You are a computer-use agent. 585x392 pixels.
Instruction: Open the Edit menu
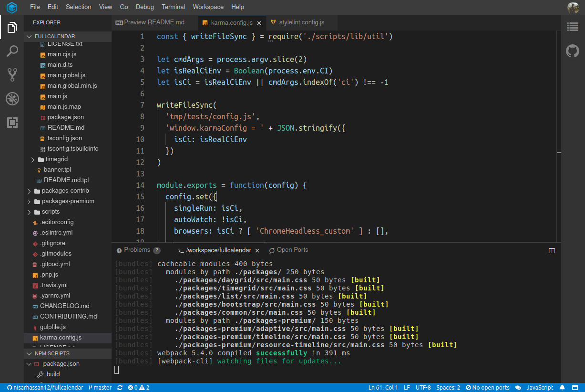[53, 7]
